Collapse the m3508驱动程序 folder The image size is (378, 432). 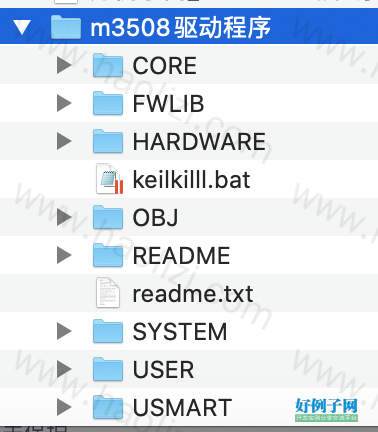pos(22,27)
